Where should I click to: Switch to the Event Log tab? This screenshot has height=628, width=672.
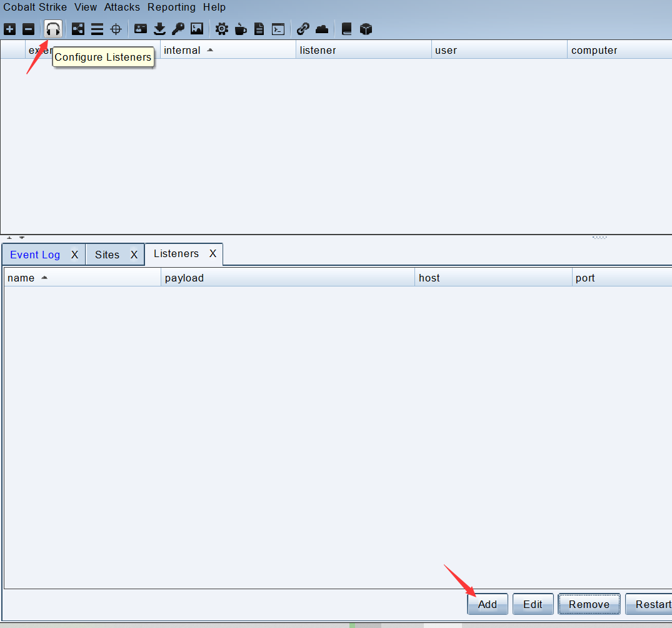pos(35,255)
